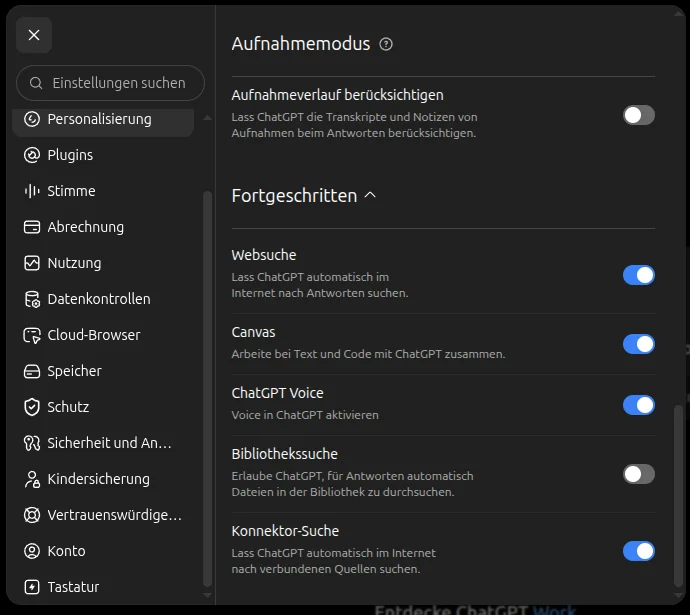The width and height of the screenshot is (690, 615).
Task: Click the Einstellungen suchen search field
Action: (x=110, y=83)
